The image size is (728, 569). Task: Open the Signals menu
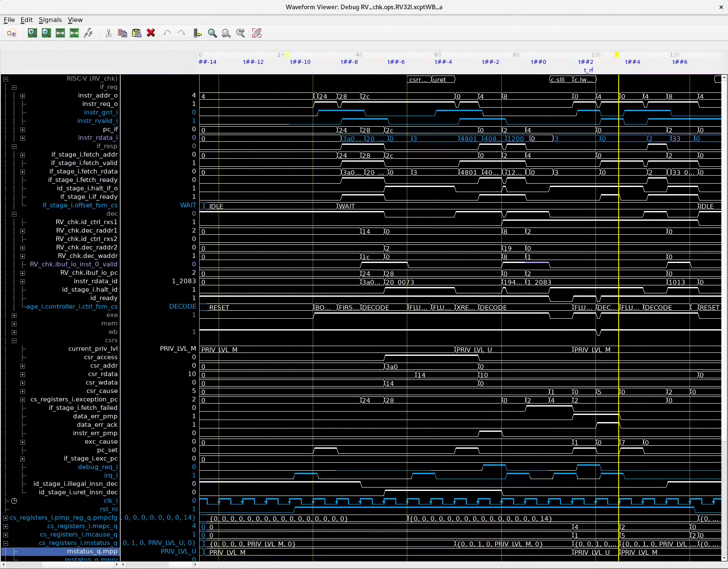(50, 20)
